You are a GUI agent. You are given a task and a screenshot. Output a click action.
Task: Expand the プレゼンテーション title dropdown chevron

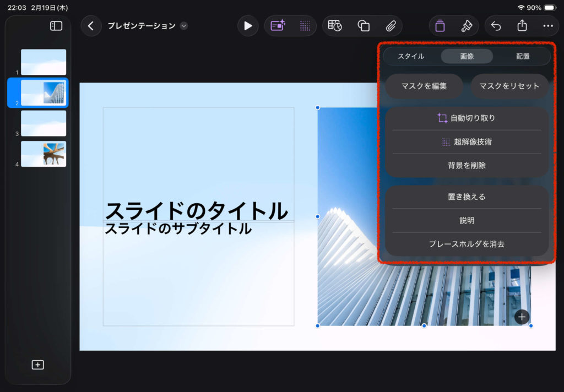click(184, 26)
